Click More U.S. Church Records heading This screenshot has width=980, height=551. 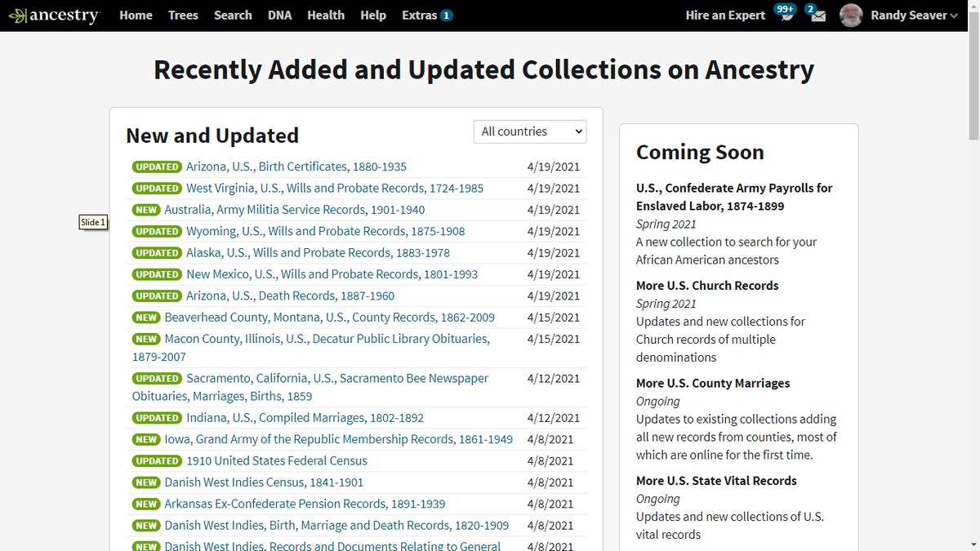click(707, 286)
